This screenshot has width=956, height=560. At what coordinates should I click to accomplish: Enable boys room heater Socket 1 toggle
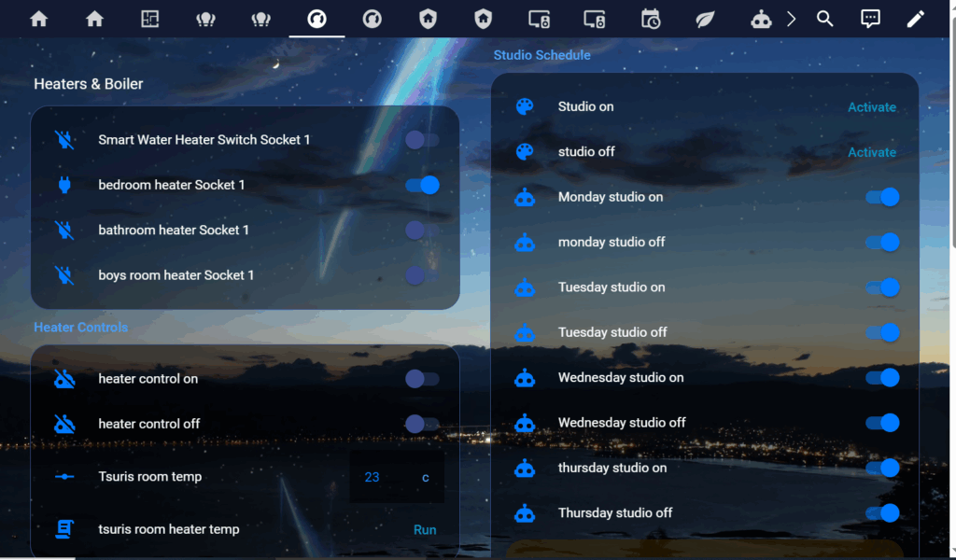(x=422, y=274)
